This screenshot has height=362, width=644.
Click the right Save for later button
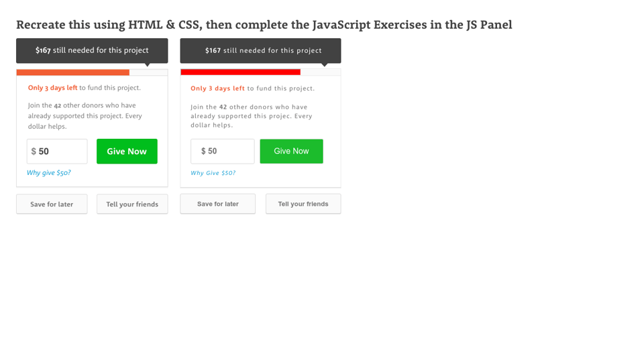[217, 204]
